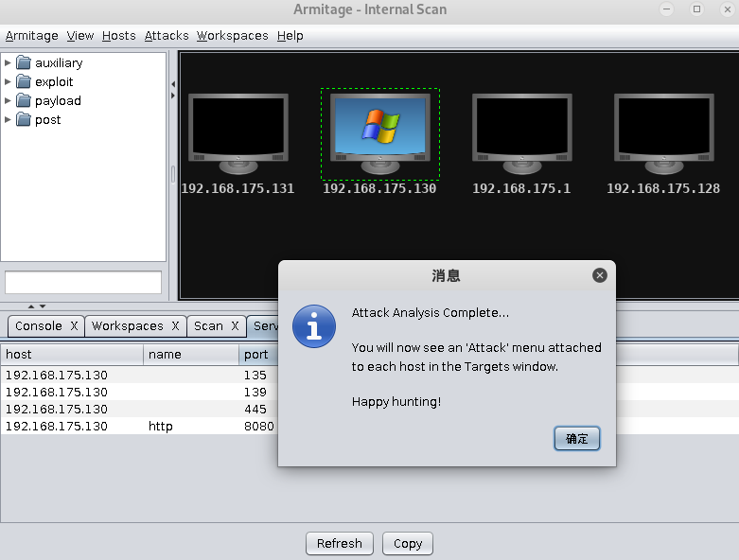Select the row with port 445
Viewport: 739px width, 560px height.
139,409
